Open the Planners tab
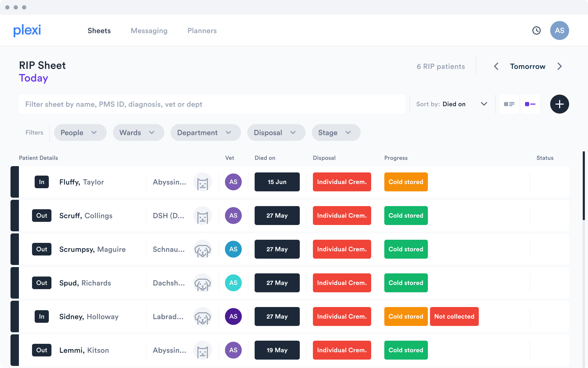 pos(202,31)
